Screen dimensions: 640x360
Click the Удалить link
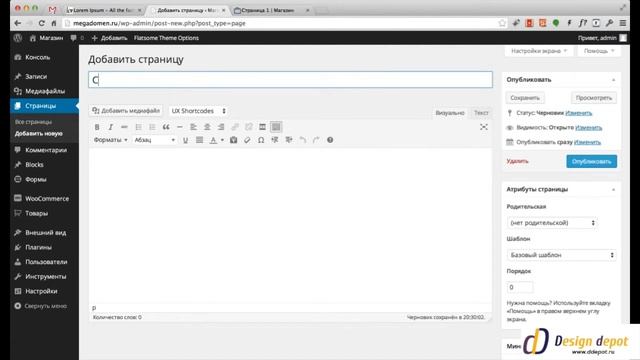click(517, 161)
